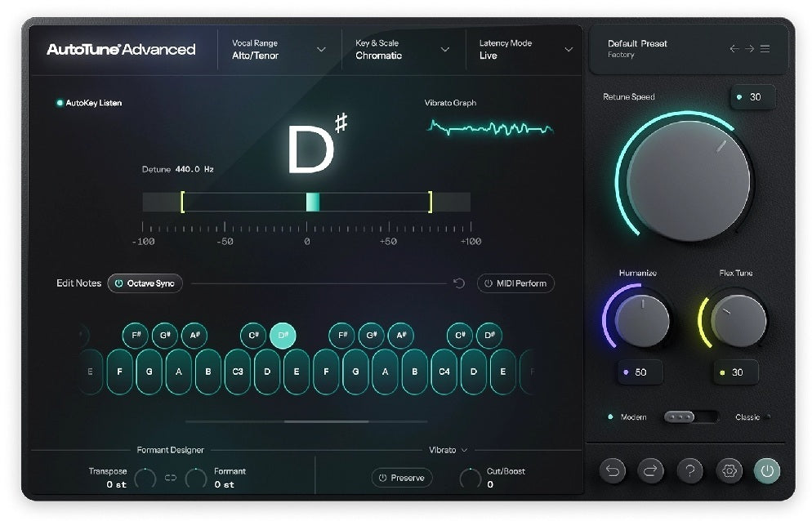Click the right yellow bracket on pitch meter
812x521 pixels.
[x=431, y=202]
